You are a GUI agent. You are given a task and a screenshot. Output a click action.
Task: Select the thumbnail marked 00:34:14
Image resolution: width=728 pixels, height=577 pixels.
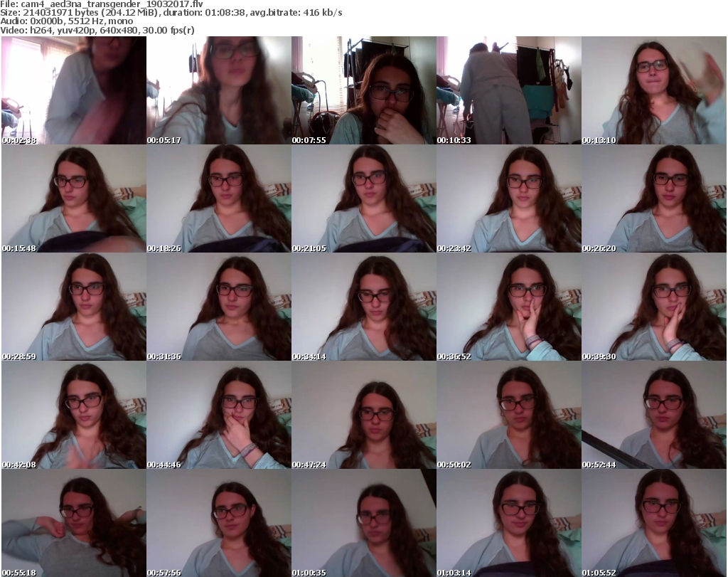click(x=363, y=307)
